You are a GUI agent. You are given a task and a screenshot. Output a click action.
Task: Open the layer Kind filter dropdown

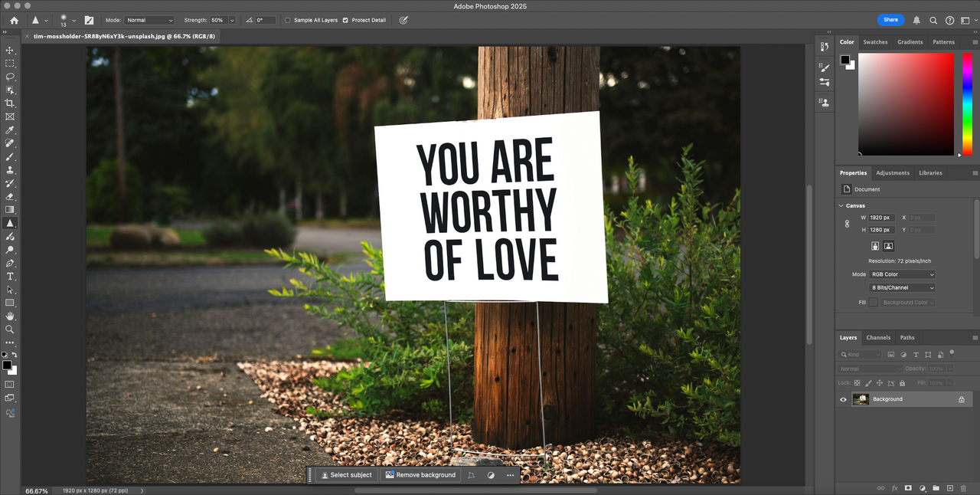[861, 355]
